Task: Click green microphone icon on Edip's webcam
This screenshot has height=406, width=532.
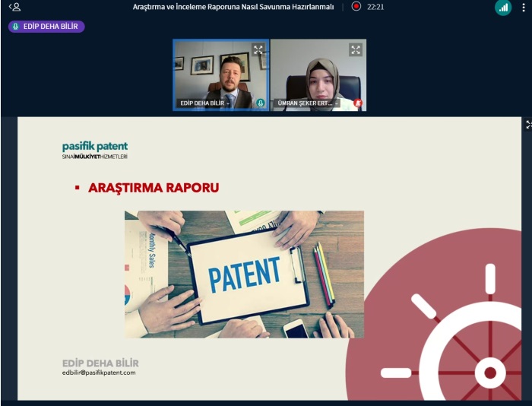Action: coord(261,103)
